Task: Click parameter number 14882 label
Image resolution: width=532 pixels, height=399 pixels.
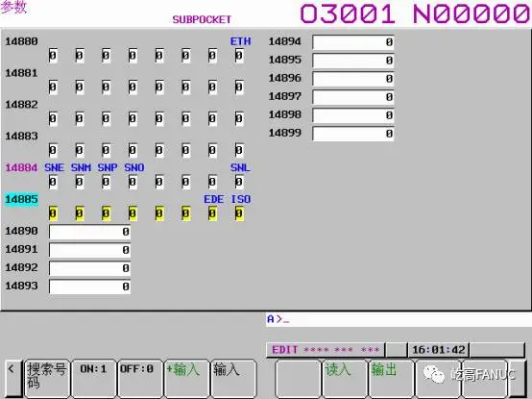Action: [21, 105]
